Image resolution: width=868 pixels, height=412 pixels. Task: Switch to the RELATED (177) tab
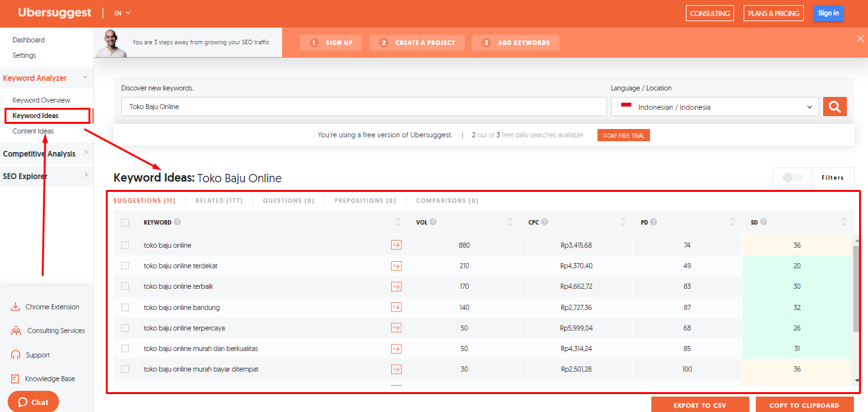(219, 200)
